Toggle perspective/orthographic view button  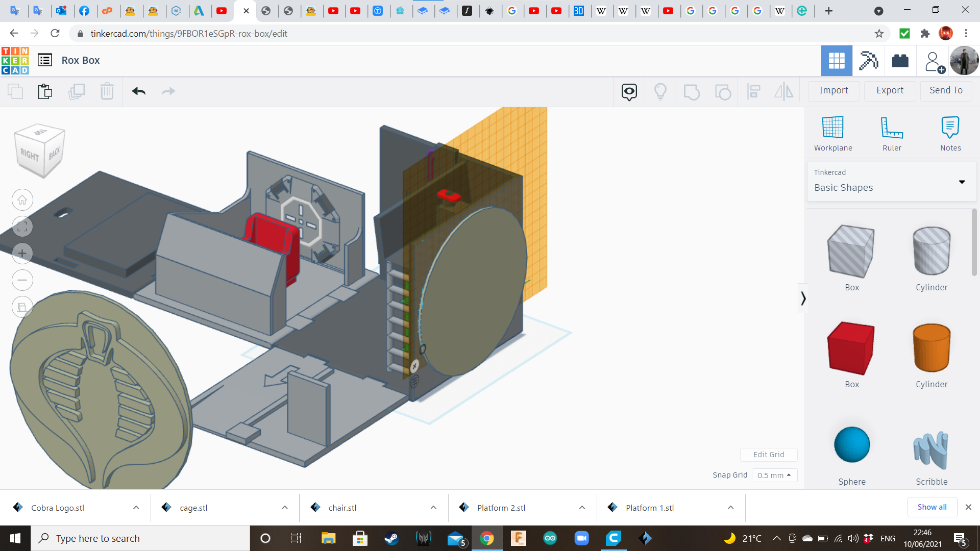click(22, 307)
